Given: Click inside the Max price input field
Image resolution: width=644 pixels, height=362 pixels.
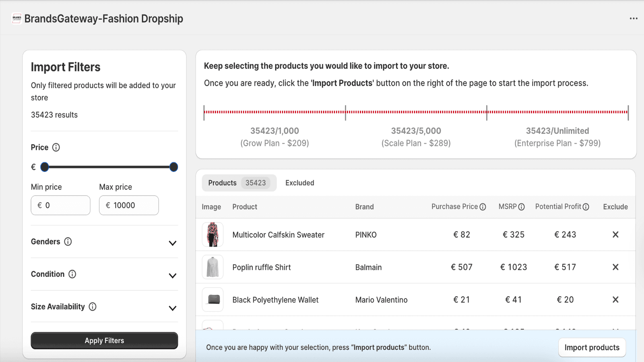Looking at the screenshot, I should click(x=128, y=205).
